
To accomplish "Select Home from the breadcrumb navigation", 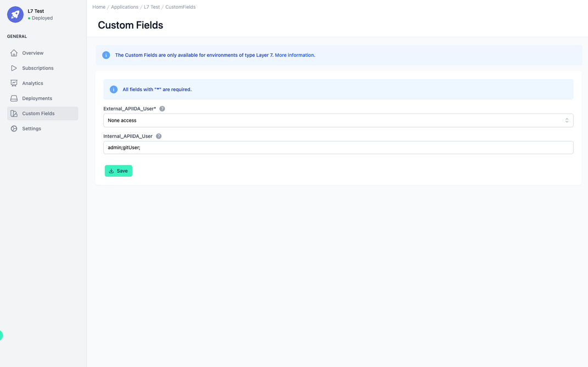I will (x=99, y=7).
